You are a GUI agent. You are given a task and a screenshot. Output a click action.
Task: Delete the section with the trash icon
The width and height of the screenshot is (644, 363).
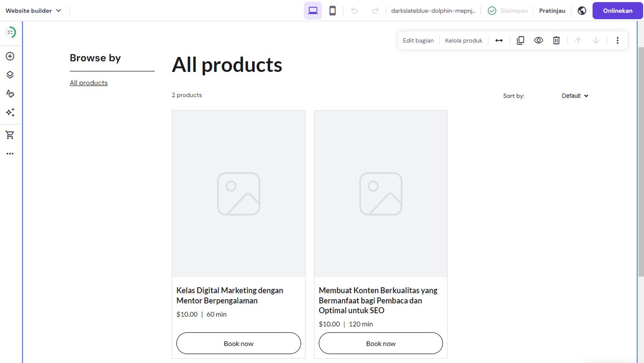[556, 40]
